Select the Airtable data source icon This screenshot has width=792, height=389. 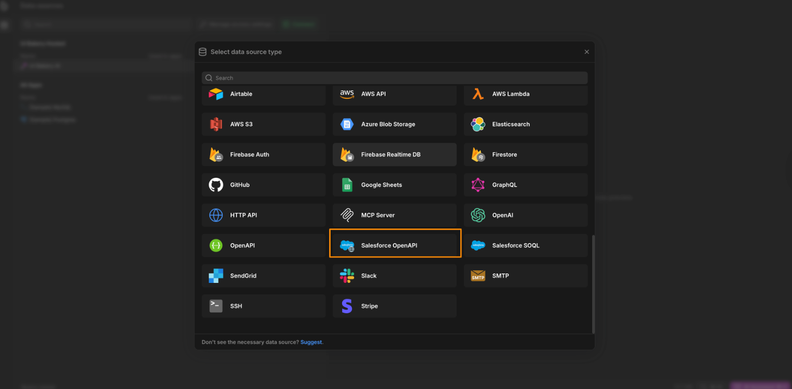216,94
